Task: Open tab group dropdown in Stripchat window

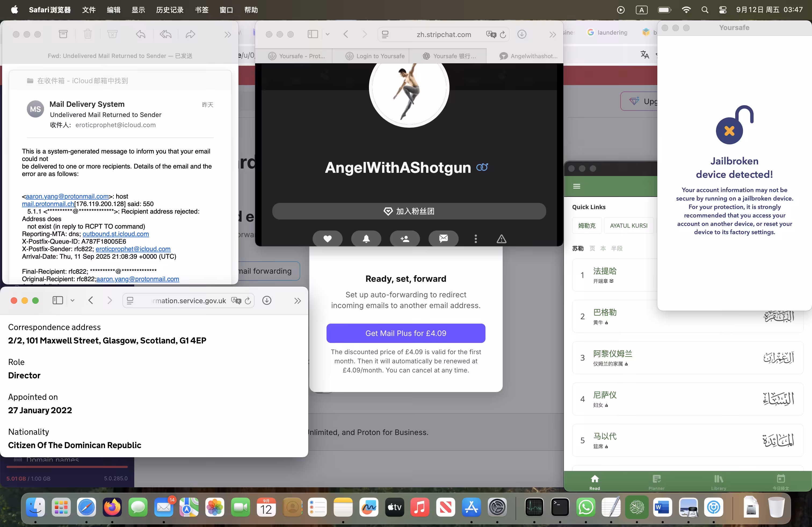Action: [x=328, y=34]
